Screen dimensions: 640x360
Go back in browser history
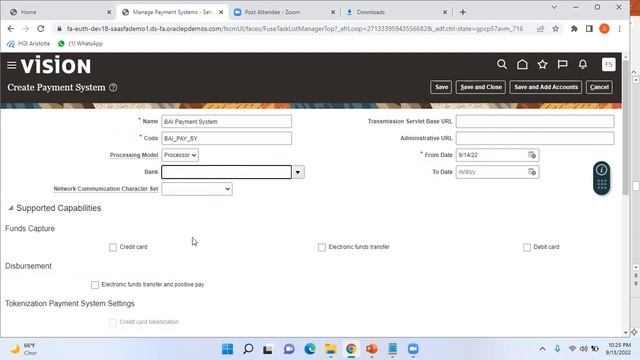pyautogui.click(x=11, y=29)
